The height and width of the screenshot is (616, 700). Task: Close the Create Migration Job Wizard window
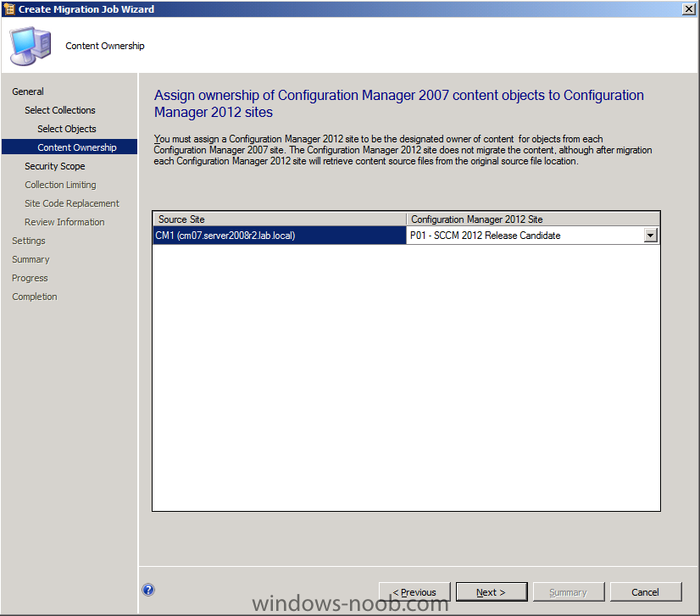pyautogui.click(x=688, y=9)
